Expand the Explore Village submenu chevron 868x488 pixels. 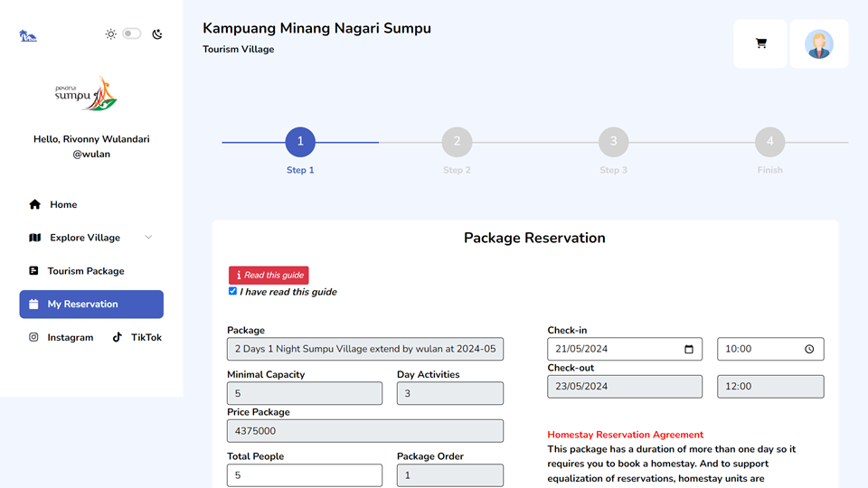(148, 238)
